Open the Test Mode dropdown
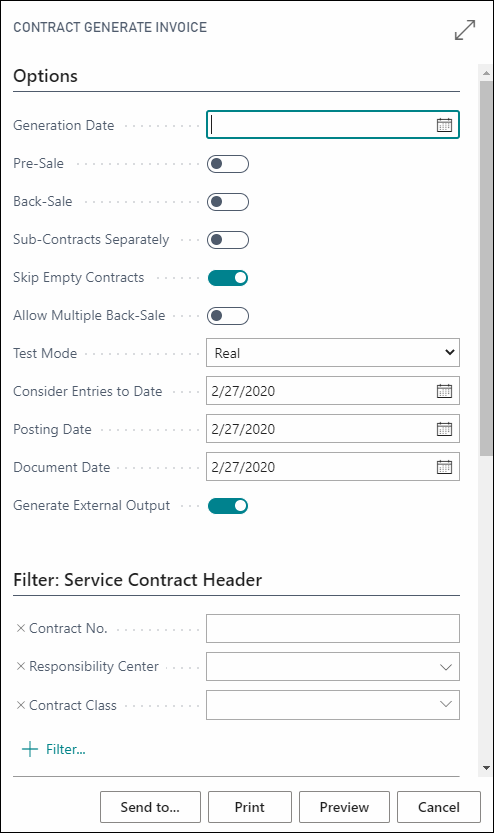The width and height of the screenshot is (494, 833). tap(333, 353)
